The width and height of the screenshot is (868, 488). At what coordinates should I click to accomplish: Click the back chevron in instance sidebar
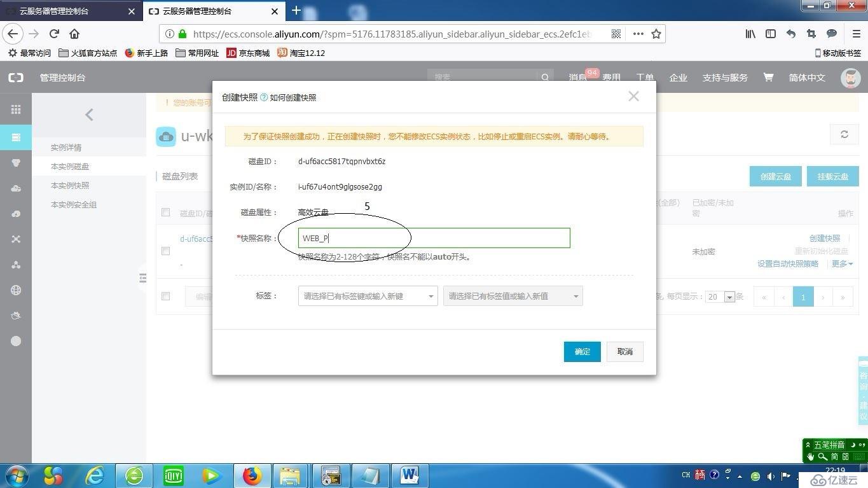[89, 115]
